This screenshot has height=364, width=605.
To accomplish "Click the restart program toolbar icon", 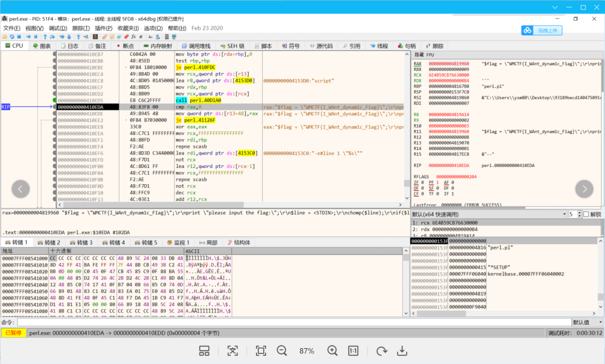I will (x=12, y=36).
